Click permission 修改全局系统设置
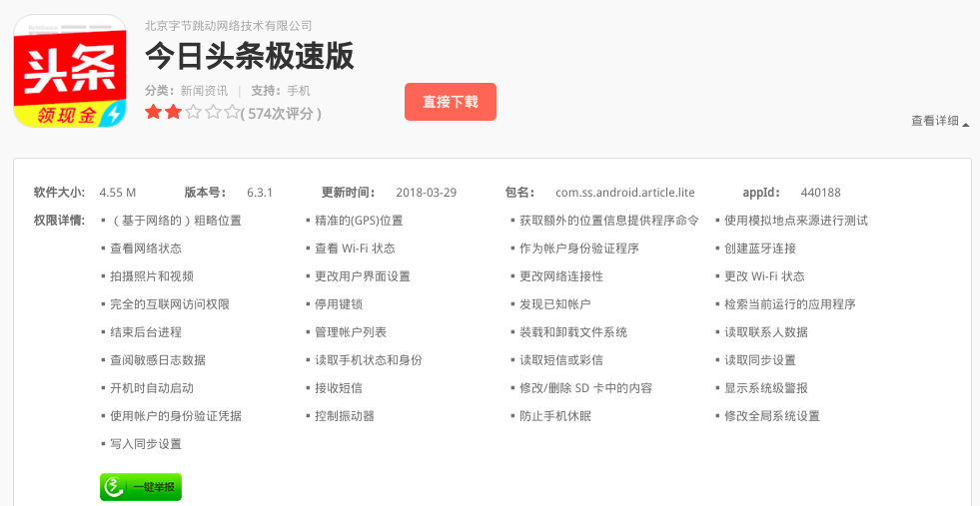The height and width of the screenshot is (506, 980). pos(772,416)
